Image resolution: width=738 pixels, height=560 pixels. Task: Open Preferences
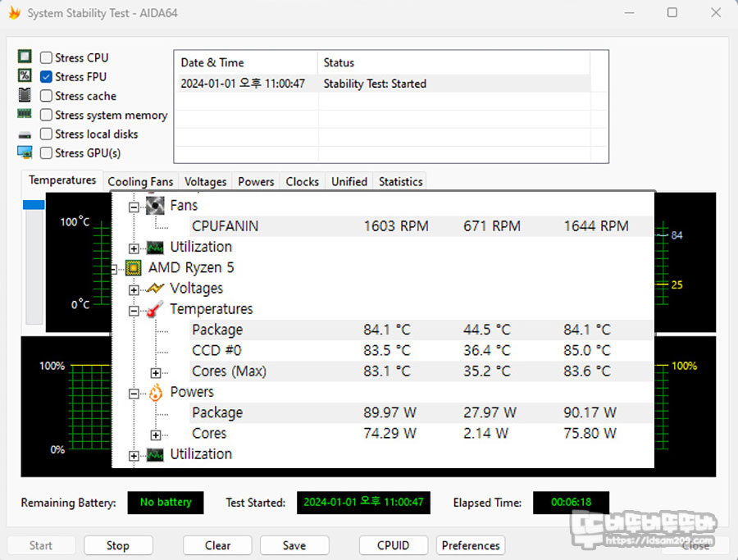[x=471, y=545]
